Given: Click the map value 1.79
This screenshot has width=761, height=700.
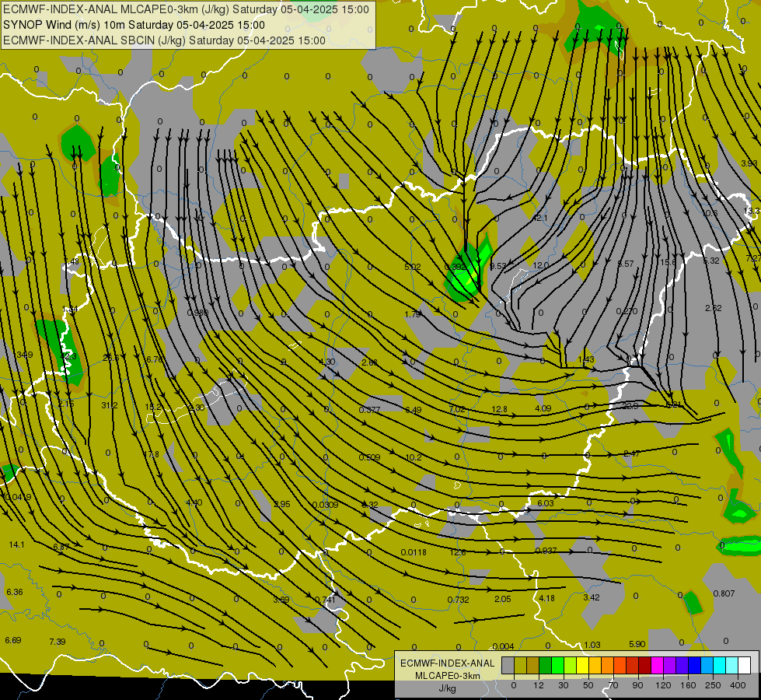Looking at the screenshot, I should (413, 314).
